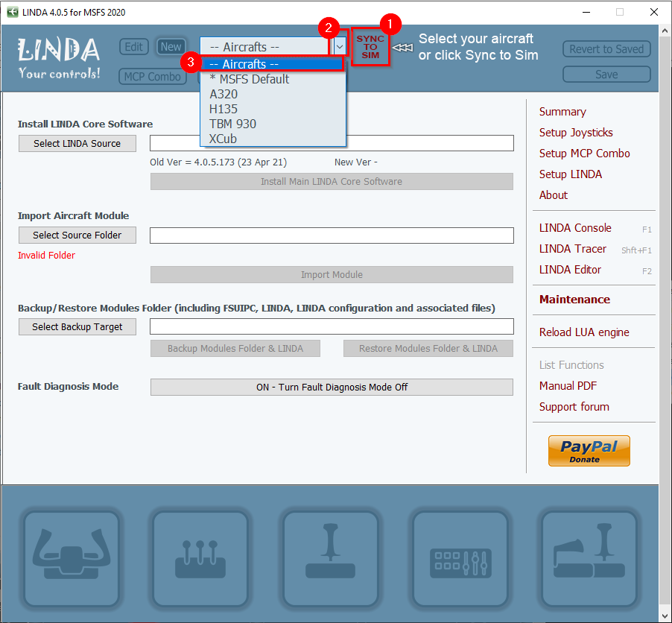Click Select Backup Target button
The height and width of the screenshot is (623, 672).
tap(77, 326)
